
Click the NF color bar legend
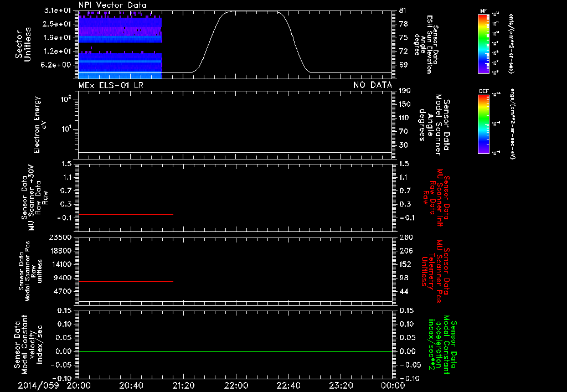[x=484, y=43]
